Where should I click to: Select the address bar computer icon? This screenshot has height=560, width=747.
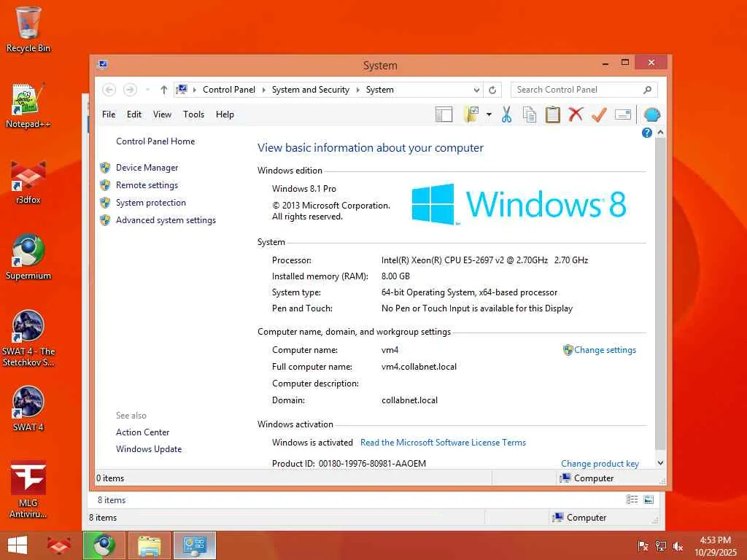click(182, 89)
